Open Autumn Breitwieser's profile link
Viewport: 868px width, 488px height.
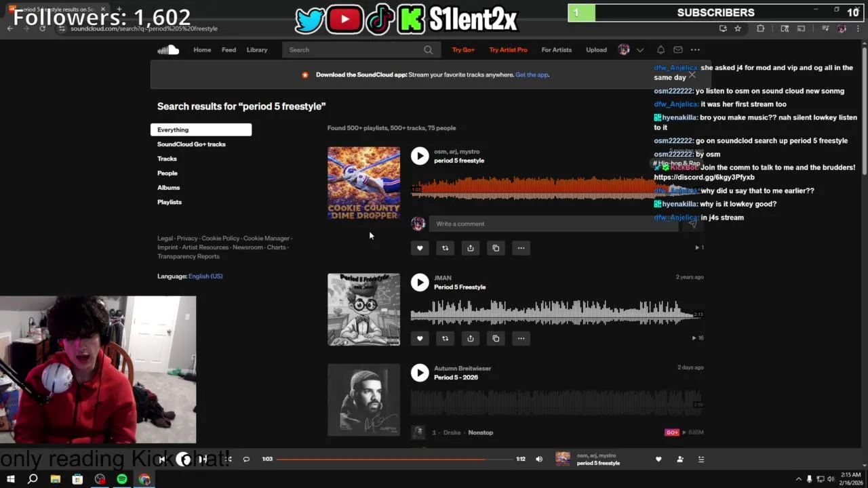462,368
